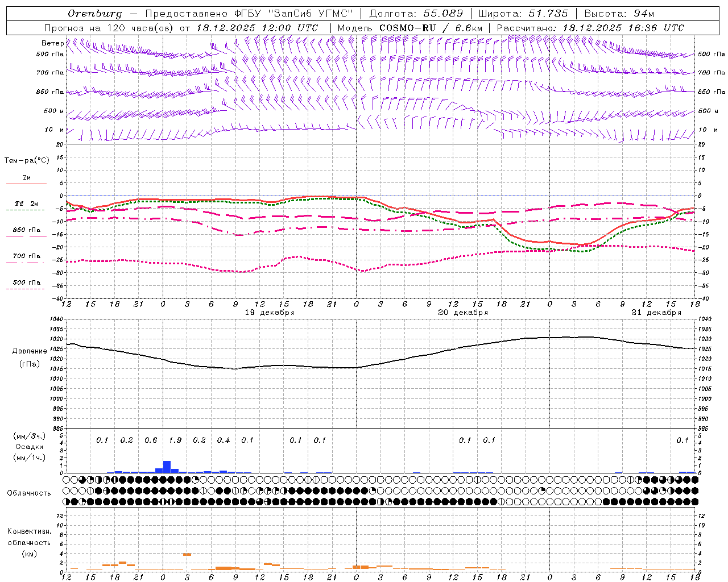Click the "(мм/3ч.)" units label
Viewport: 728px width, 582px height.
pyautogui.click(x=29, y=436)
